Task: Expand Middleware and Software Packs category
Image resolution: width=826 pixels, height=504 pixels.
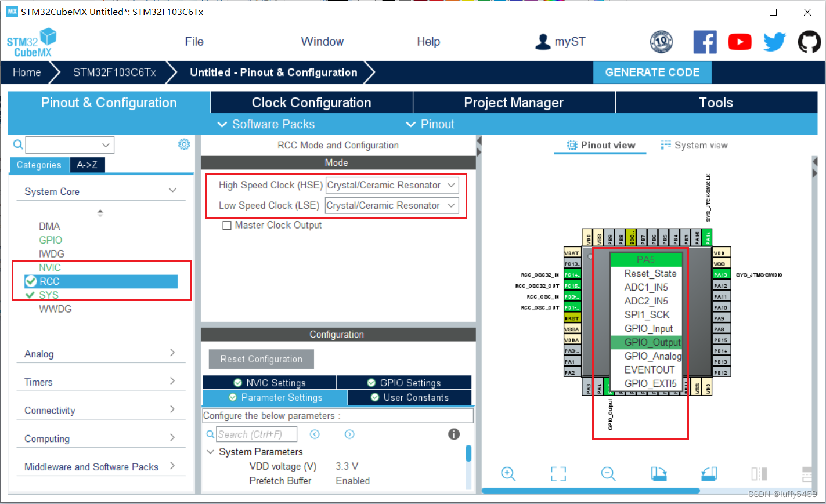Action: 172,466
